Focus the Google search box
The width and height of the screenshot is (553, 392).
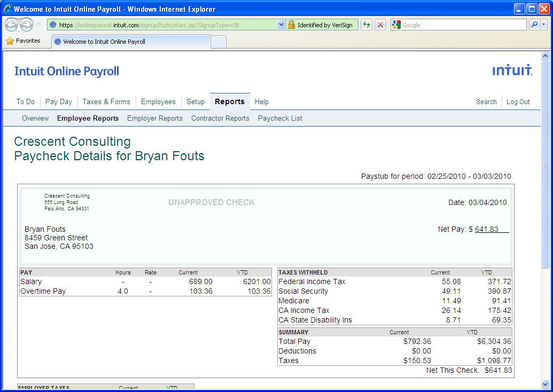click(x=463, y=25)
